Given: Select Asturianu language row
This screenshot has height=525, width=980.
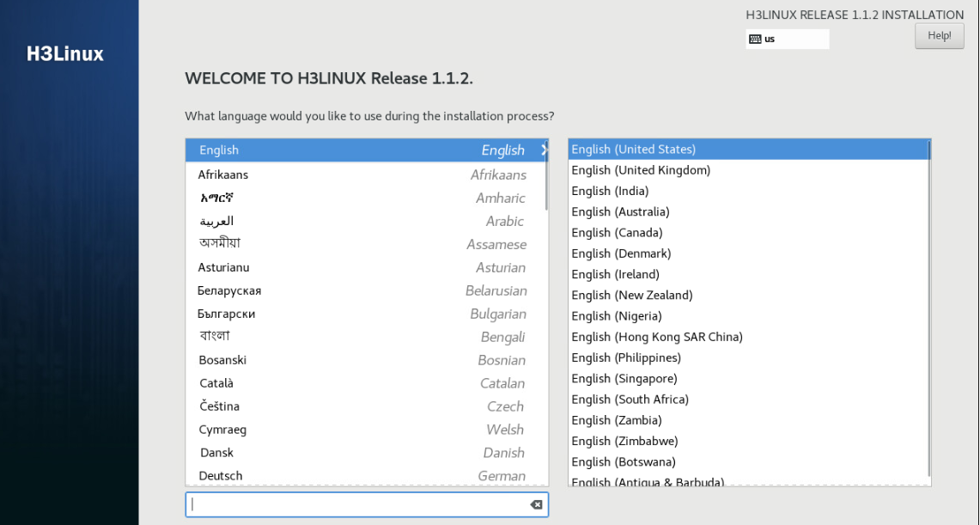Looking at the screenshot, I should (367, 267).
